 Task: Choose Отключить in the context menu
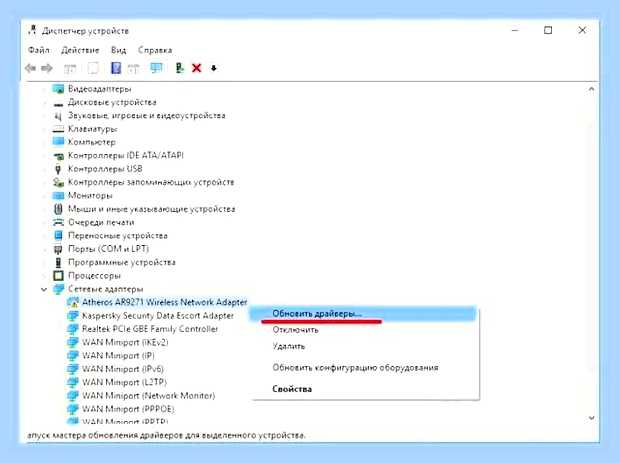coord(295,330)
